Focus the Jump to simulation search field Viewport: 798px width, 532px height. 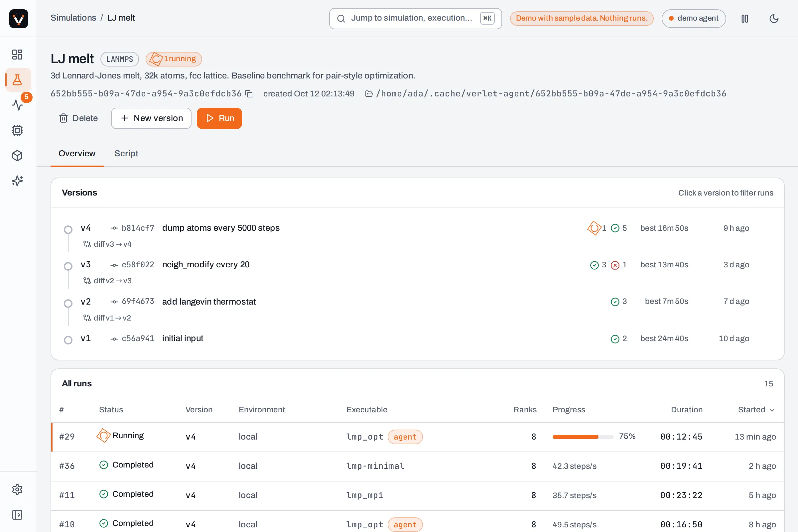point(415,18)
